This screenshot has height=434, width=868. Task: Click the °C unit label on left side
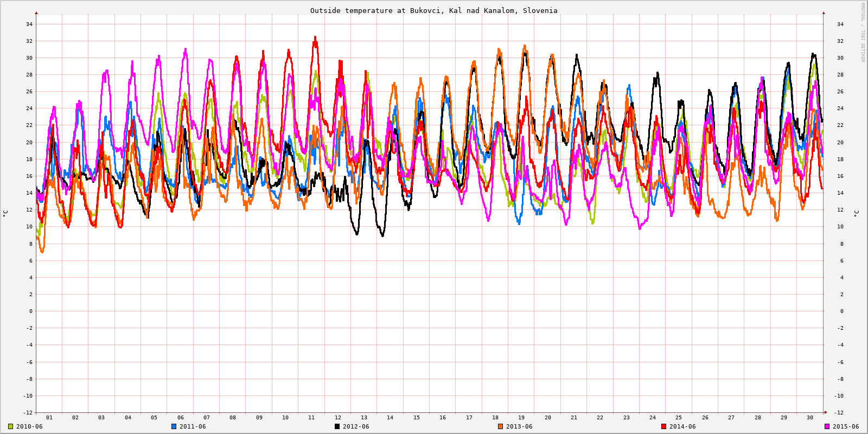(5, 214)
